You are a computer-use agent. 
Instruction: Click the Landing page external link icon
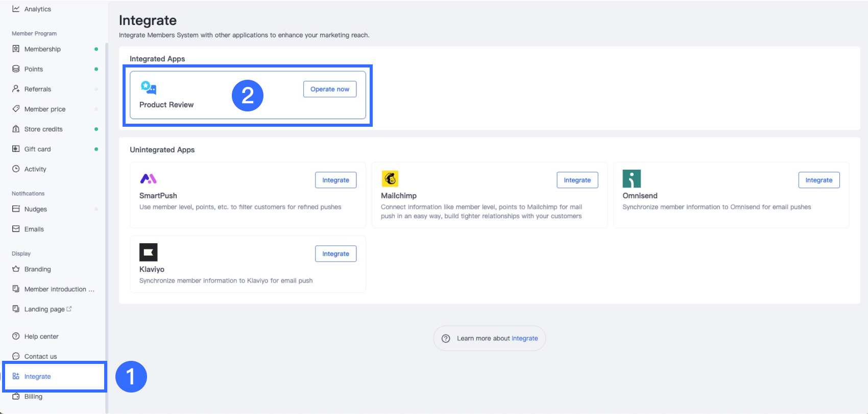pyautogui.click(x=69, y=309)
